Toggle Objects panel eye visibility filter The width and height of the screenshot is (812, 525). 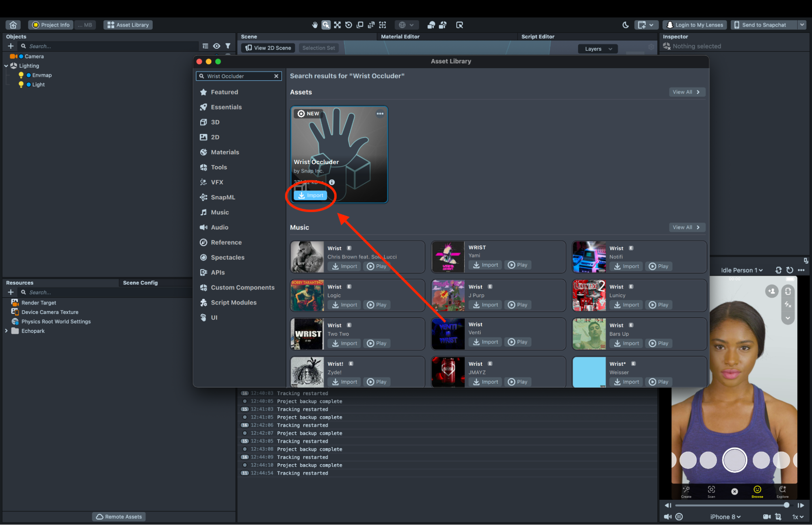[217, 46]
